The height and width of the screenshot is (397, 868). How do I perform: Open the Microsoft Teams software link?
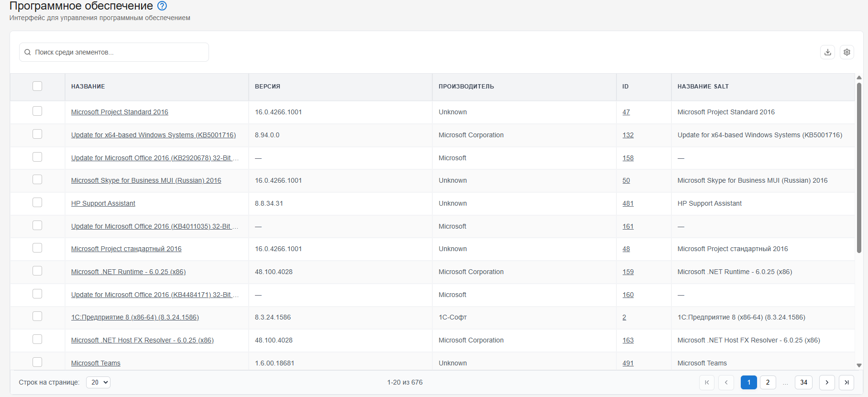click(x=96, y=363)
